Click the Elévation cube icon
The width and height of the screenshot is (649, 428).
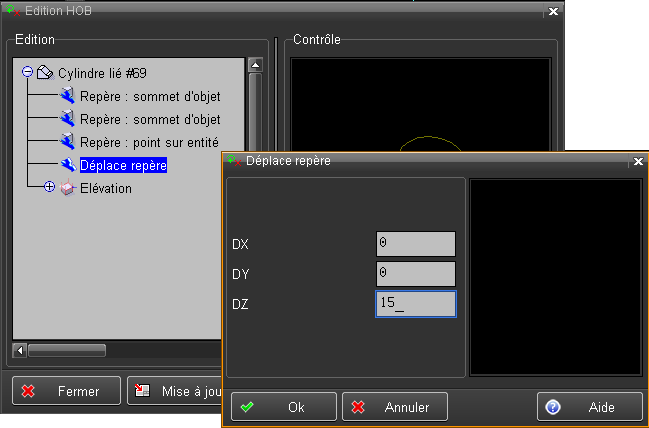(x=68, y=188)
